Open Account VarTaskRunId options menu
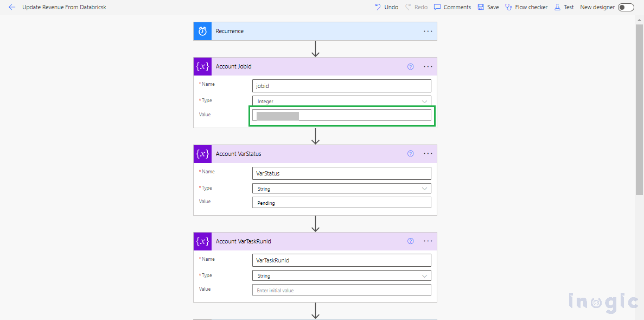The width and height of the screenshot is (644, 320). (x=428, y=241)
